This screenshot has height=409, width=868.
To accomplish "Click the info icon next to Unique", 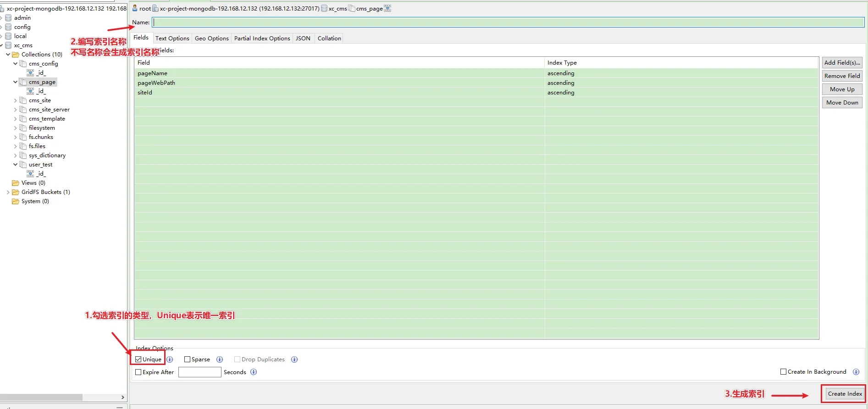I will [x=170, y=359].
